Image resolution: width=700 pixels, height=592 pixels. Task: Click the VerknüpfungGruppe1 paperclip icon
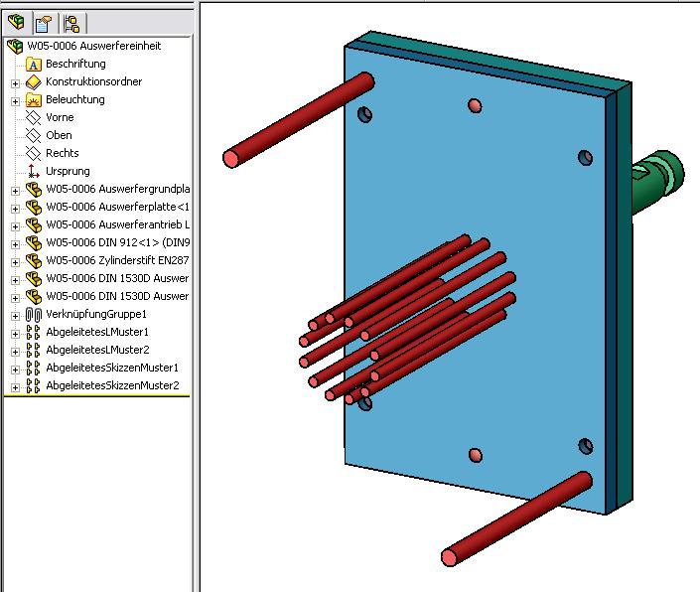point(34,315)
